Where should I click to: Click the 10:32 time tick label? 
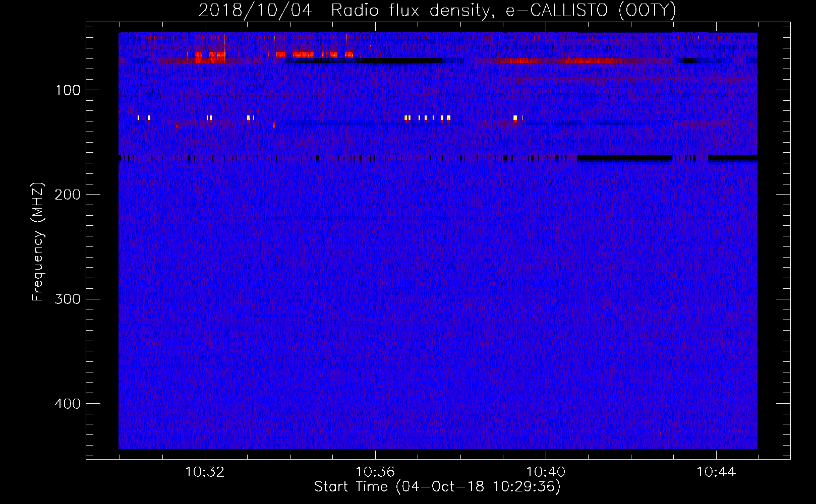[205, 472]
